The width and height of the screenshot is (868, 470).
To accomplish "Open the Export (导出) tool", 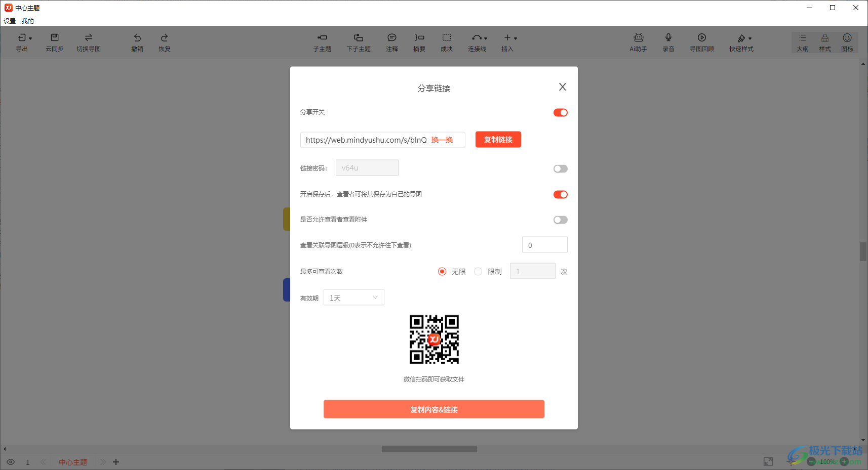I will click(x=22, y=42).
